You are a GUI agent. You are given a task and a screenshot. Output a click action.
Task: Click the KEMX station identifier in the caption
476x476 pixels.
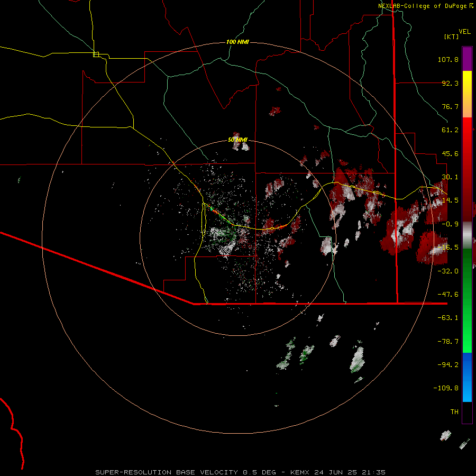[x=300, y=472]
